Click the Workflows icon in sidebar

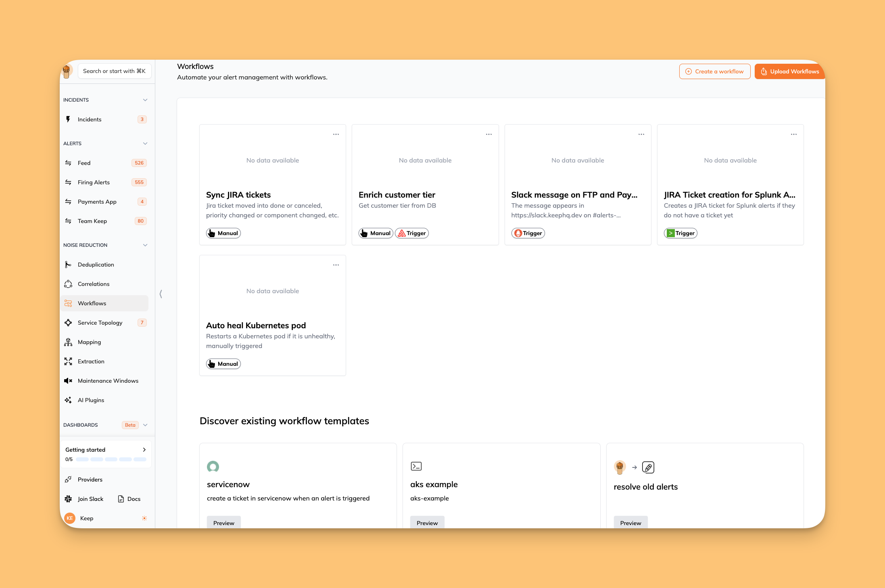pyautogui.click(x=68, y=303)
